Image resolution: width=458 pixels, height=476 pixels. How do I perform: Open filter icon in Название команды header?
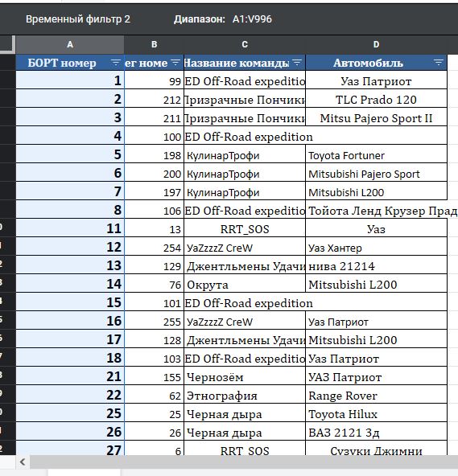tap(297, 63)
